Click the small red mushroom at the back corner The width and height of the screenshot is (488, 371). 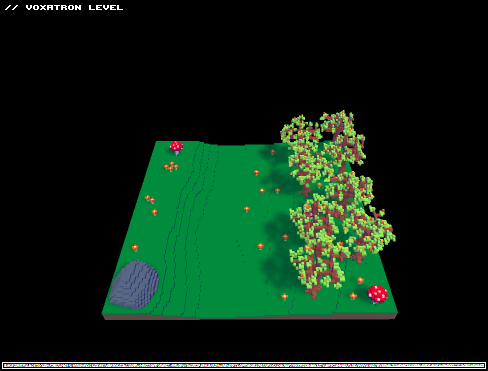pyautogui.click(x=176, y=148)
